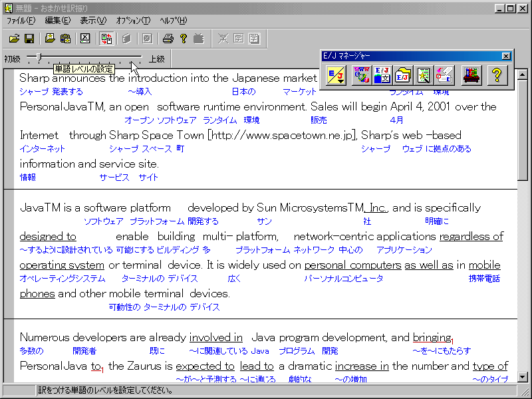
Task: Open a file with the folder icon
Action: coord(14,39)
